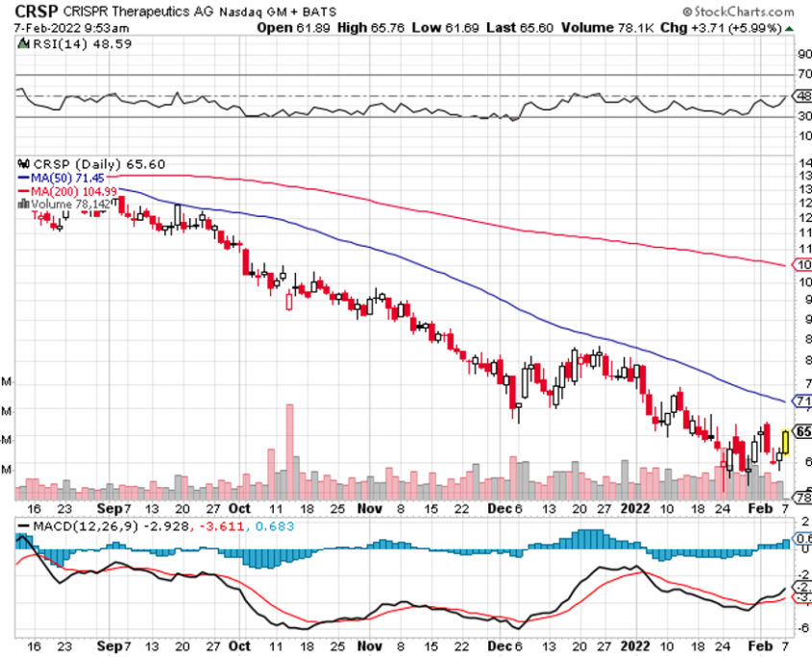Click the Oct label under the MACD panel
Image resolution: width=812 pixels, height=657 pixels.
click(x=239, y=646)
